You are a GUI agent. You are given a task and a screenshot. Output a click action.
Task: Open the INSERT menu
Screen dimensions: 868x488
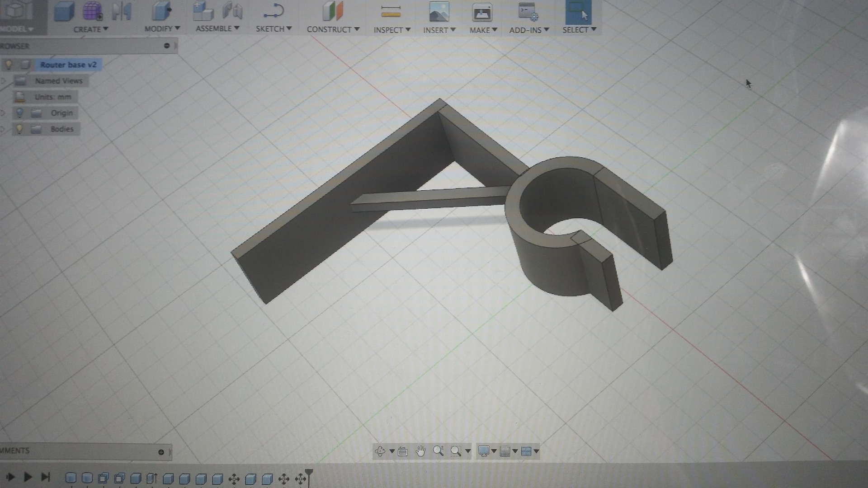(439, 30)
